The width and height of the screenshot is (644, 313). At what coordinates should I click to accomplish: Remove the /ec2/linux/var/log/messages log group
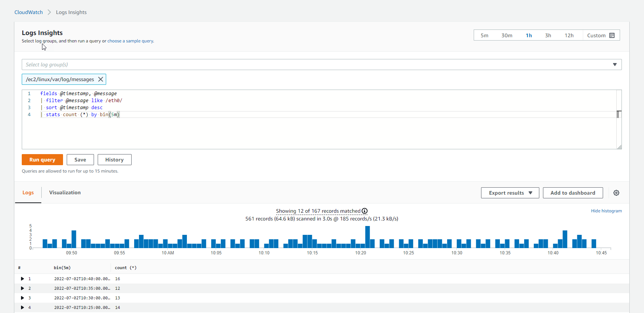click(x=100, y=79)
